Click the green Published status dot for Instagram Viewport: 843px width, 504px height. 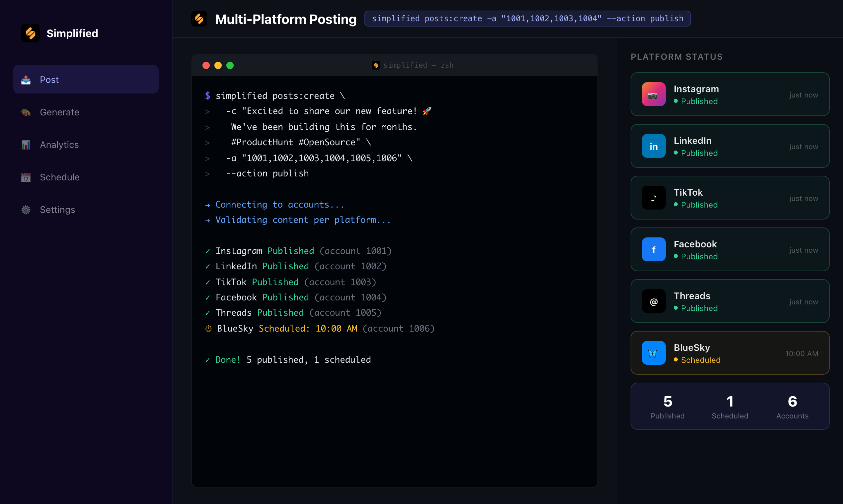click(x=676, y=101)
